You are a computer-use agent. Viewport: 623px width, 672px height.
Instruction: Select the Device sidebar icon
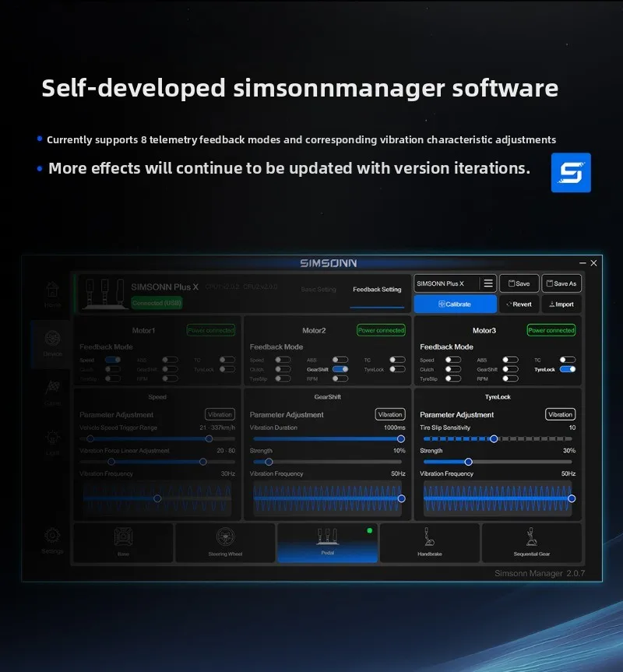(52, 343)
